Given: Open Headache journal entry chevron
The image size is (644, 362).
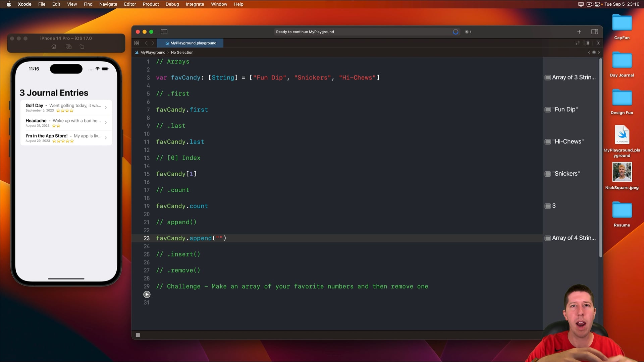Looking at the screenshot, I should 106,123.
